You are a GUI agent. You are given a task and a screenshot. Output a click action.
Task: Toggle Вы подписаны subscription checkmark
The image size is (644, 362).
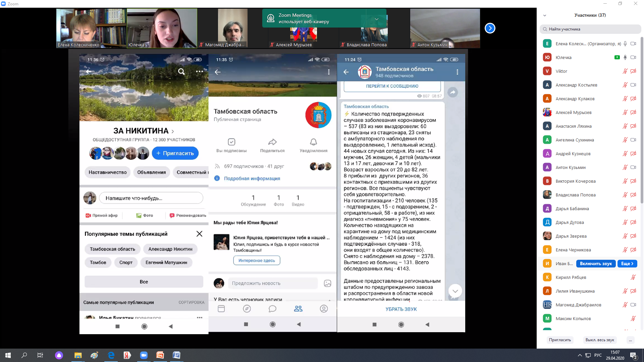click(231, 142)
